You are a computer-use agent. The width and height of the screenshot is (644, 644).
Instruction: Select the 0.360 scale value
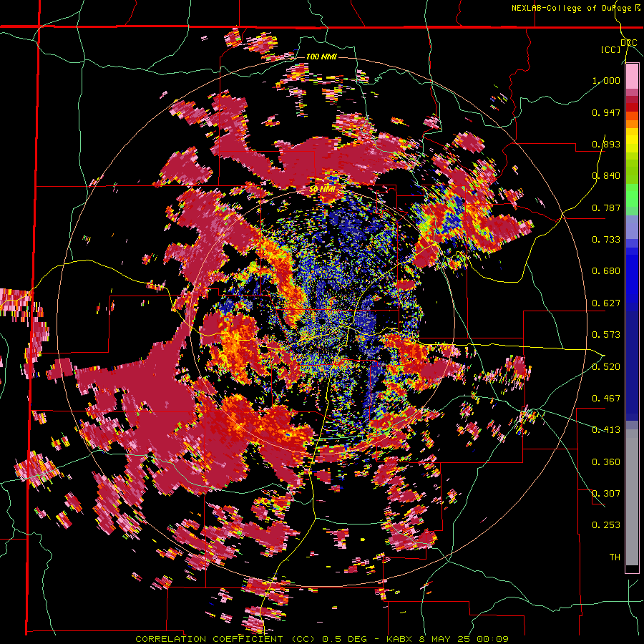click(x=606, y=462)
